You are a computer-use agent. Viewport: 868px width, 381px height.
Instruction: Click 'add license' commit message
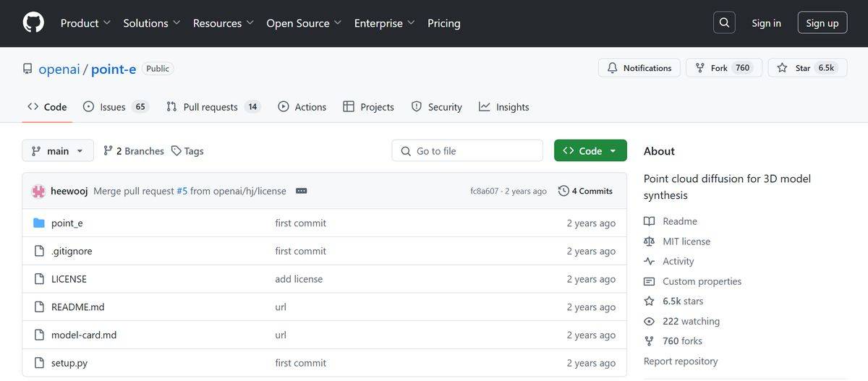click(299, 279)
